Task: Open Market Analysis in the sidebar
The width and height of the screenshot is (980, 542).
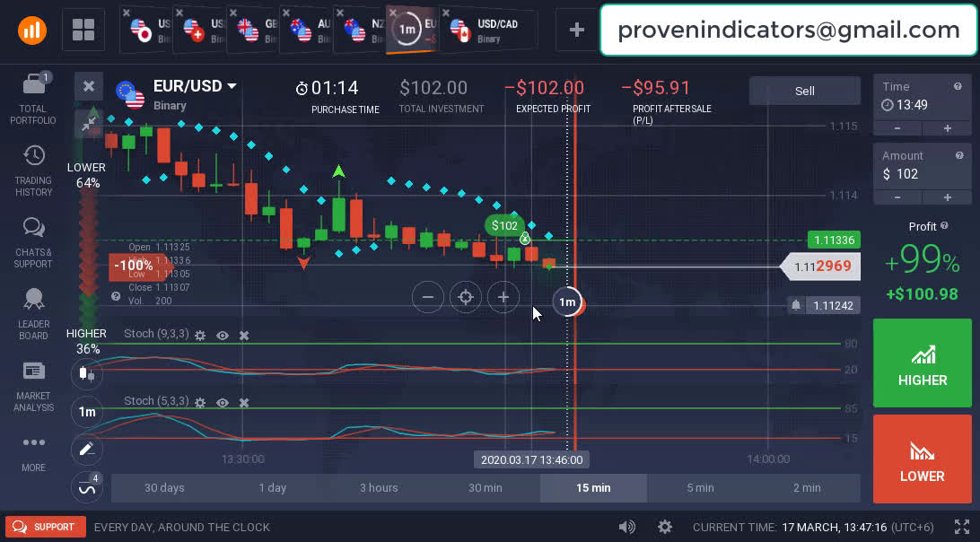Action: tap(33, 372)
